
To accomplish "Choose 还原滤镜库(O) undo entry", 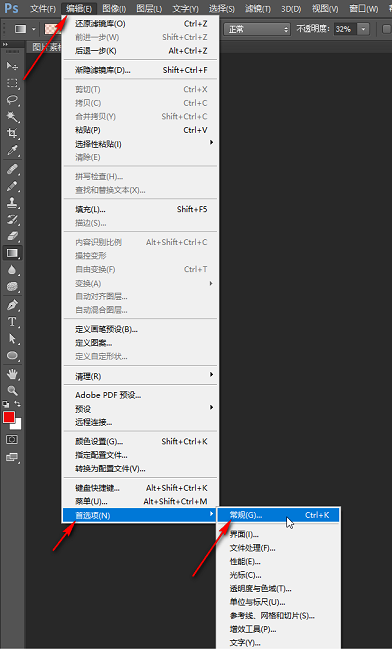I will (140, 24).
